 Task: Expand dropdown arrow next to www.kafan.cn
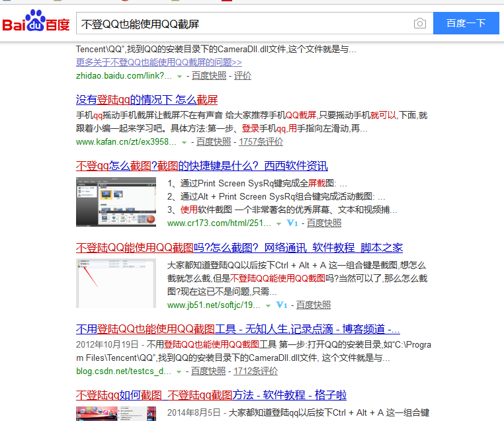click(184, 143)
